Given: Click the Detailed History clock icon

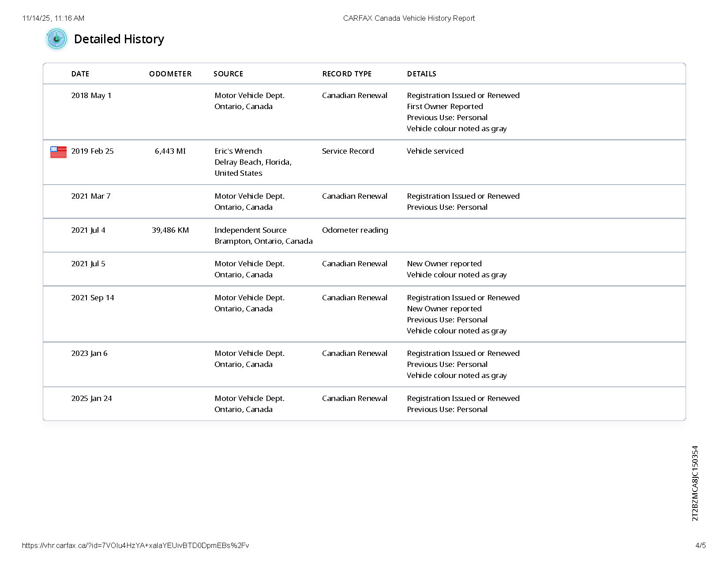Looking at the screenshot, I should [56, 39].
